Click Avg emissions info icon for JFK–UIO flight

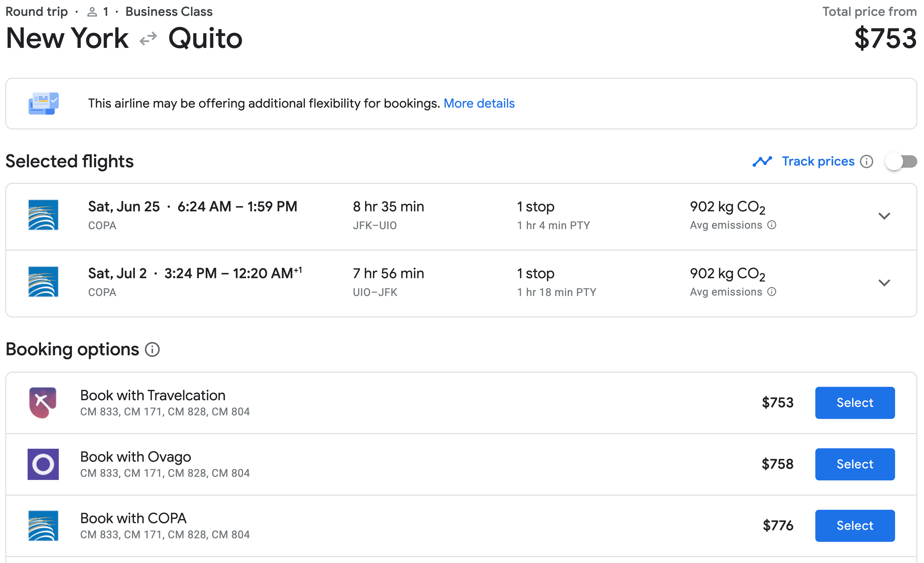click(x=771, y=225)
